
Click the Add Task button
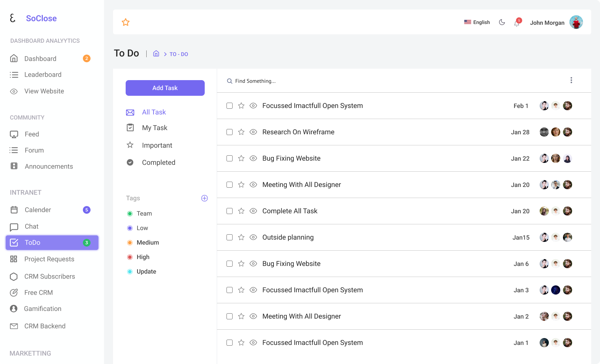tap(165, 88)
